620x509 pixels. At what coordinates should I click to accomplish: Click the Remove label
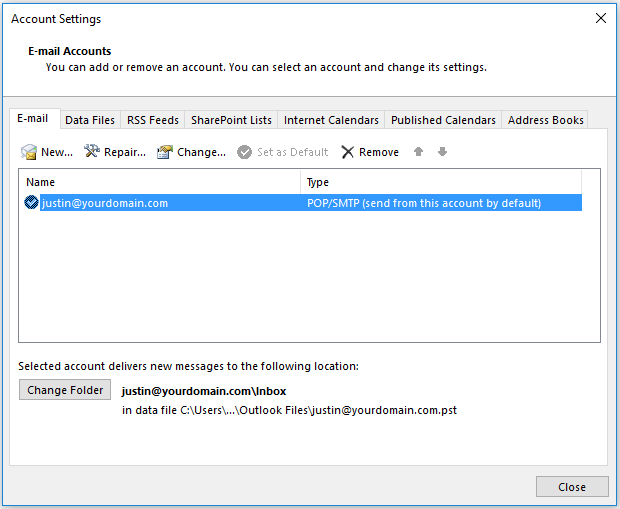pyautogui.click(x=379, y=152)
